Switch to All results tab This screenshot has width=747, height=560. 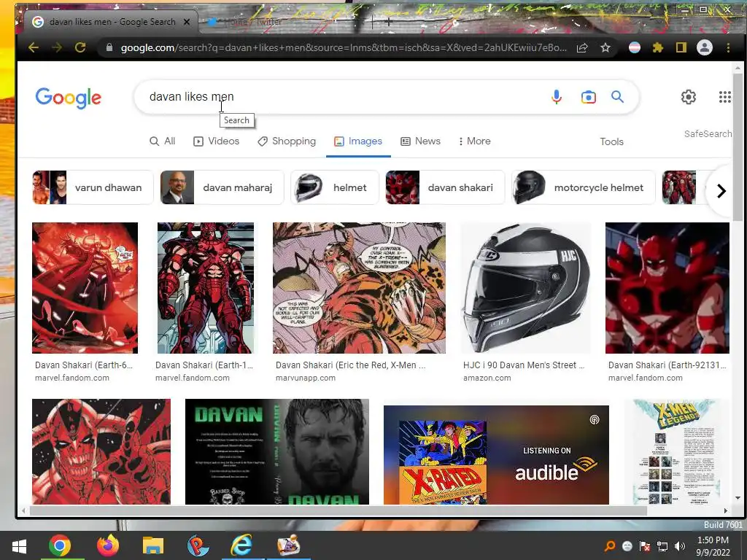163,141
